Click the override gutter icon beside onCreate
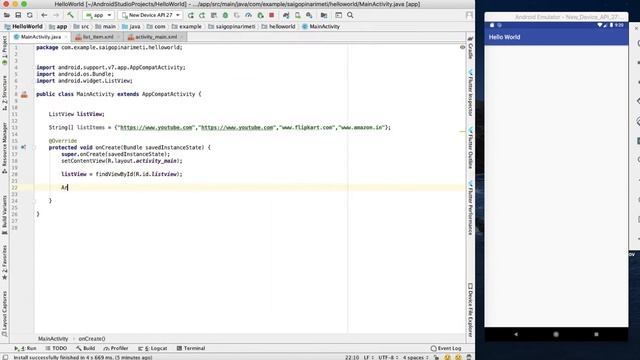The image size is (640, 360). (24, 147)
